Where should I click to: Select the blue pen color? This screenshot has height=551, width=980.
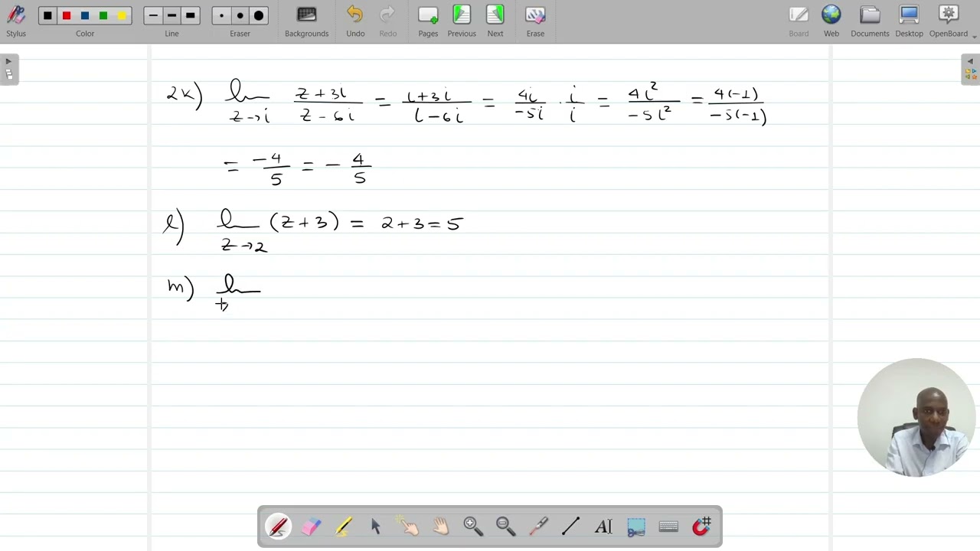(x=85, y=15)
